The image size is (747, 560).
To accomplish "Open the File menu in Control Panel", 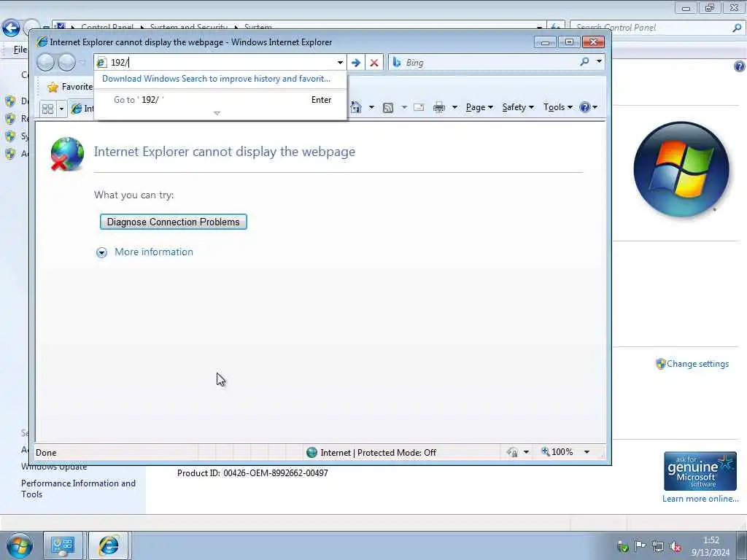I will click(20, 50).
